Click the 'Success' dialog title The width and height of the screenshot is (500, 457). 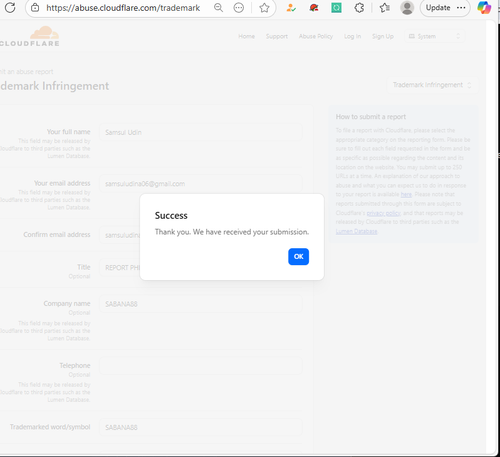coord(171,216)
